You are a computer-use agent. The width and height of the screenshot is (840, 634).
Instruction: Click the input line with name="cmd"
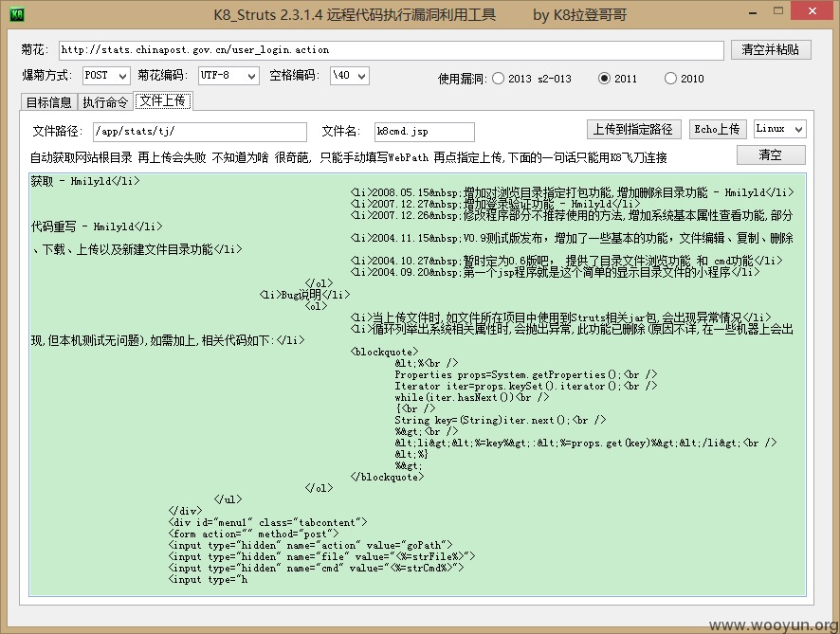coord(316,568)
